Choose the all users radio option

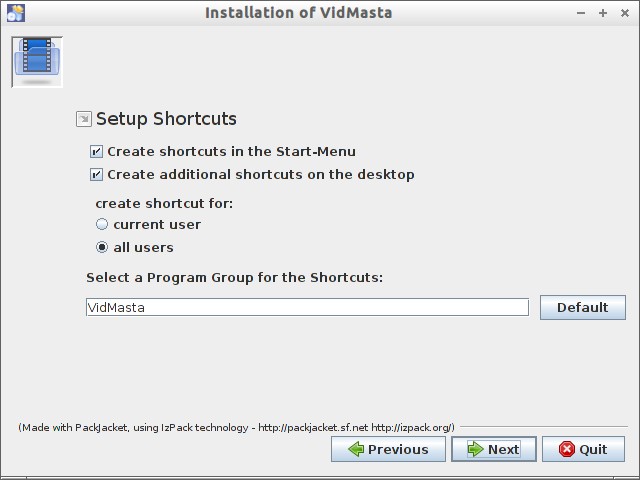[x=102, y=248]
